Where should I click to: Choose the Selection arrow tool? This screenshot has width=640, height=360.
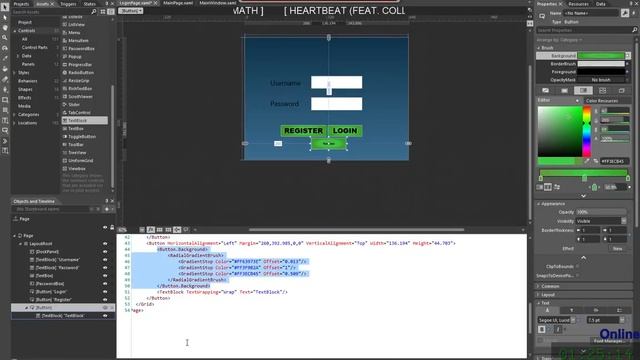click(5, 7)
